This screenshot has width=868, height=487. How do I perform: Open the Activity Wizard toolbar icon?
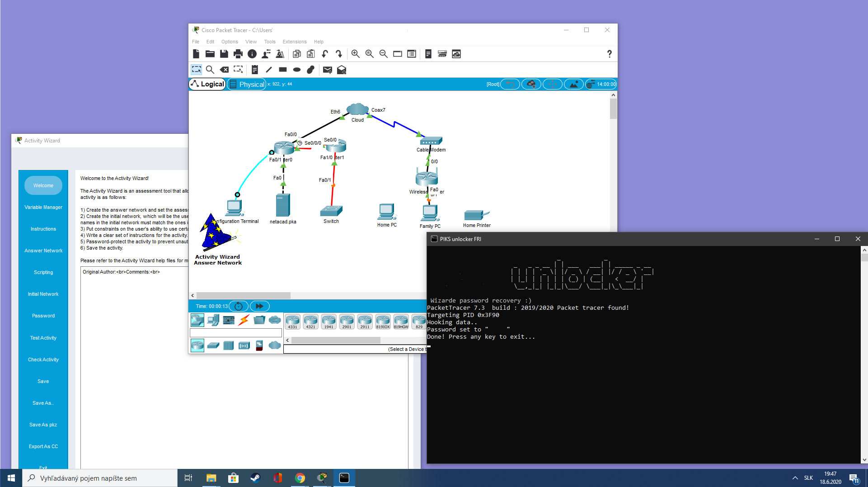(x=280, y=54)
